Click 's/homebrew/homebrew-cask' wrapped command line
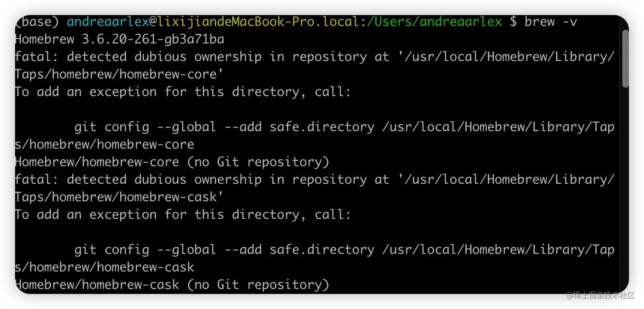Viewport: 644px width, 309px height. tap(104, 267)
